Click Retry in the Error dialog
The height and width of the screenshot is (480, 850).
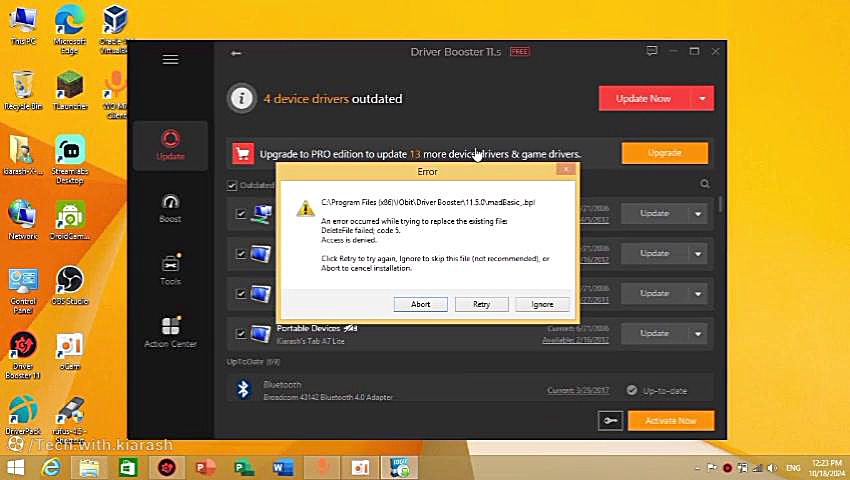click(481, 304)
